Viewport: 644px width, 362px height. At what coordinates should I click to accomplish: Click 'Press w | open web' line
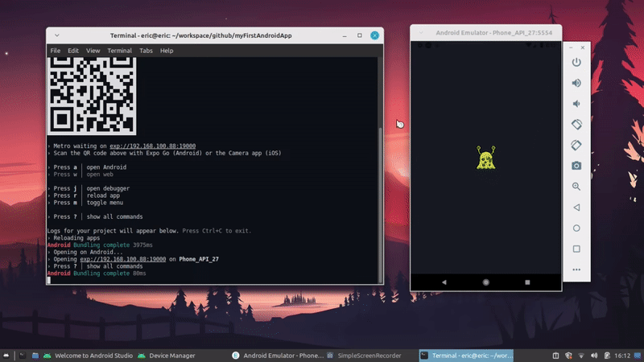click(80, 175)
